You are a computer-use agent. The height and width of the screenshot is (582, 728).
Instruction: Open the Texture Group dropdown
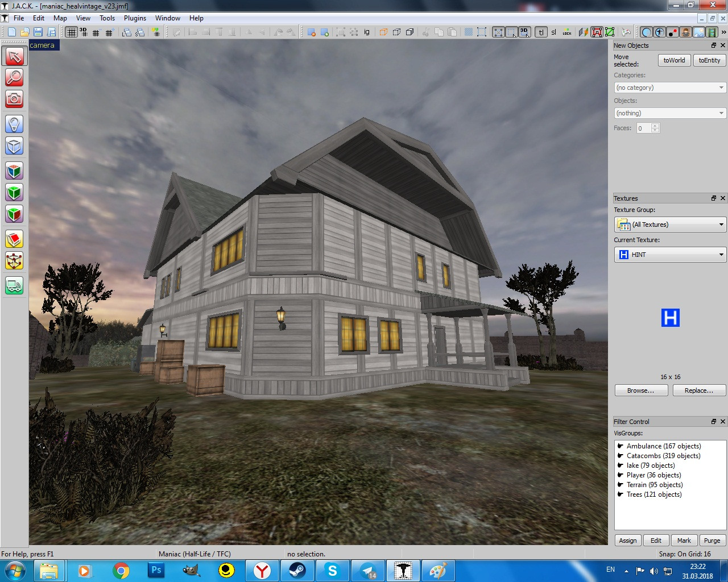[670, 225]
